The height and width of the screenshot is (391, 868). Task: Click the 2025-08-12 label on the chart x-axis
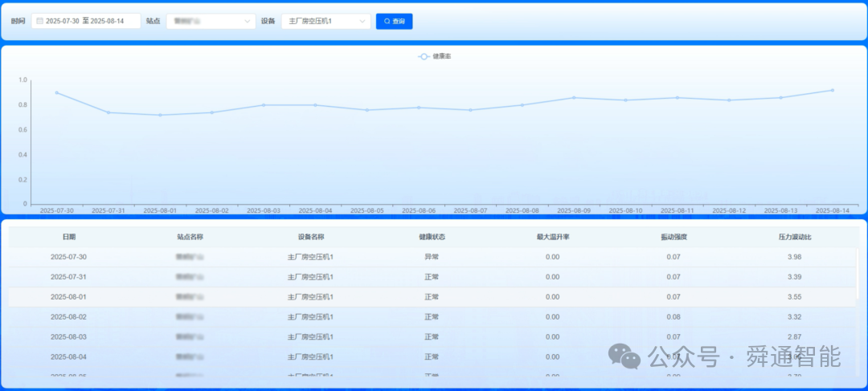[x=729, y=210]
